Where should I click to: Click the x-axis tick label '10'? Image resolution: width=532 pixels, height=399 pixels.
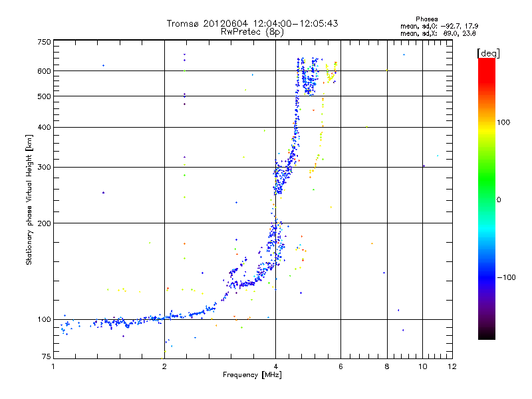[x=422, y=366]
